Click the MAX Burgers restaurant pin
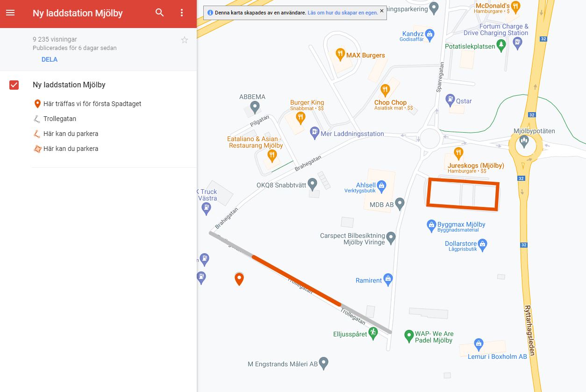586x392 pixels. coord(340,54)
